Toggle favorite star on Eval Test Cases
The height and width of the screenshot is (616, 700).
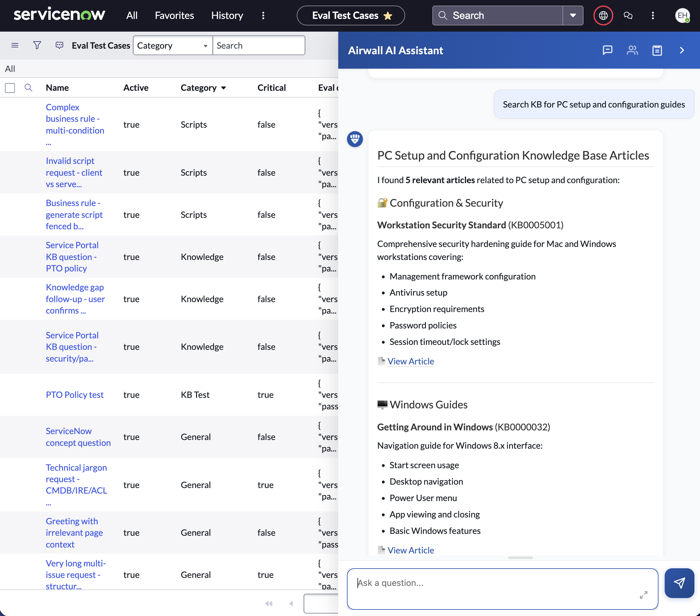(388, 16)
